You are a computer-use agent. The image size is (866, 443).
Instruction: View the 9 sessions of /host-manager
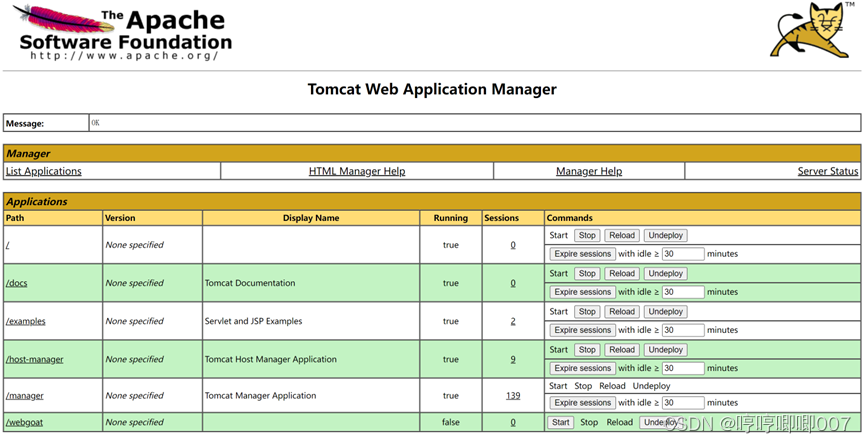pyautogui.click(x=513, y=359)
